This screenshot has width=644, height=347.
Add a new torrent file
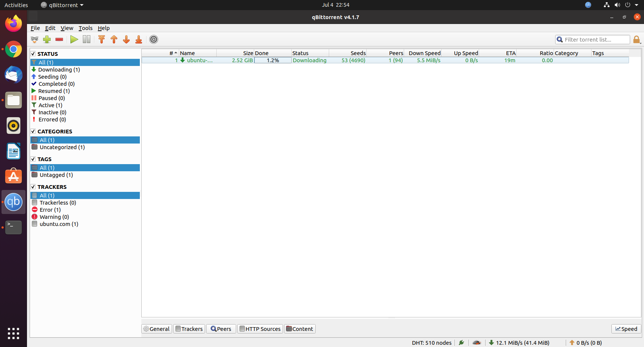tap(47, 39)
